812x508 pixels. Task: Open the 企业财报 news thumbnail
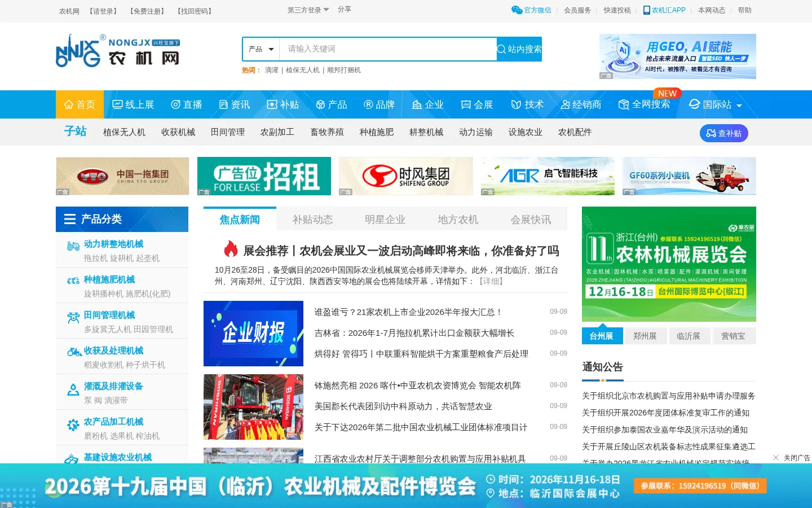pyautogui.click(x=253, y=334)
